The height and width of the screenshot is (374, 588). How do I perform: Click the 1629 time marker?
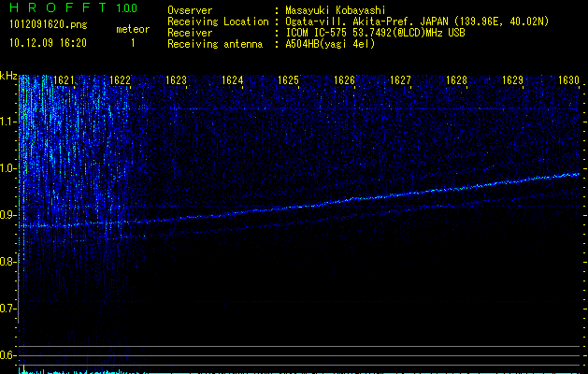pos(512,80)
